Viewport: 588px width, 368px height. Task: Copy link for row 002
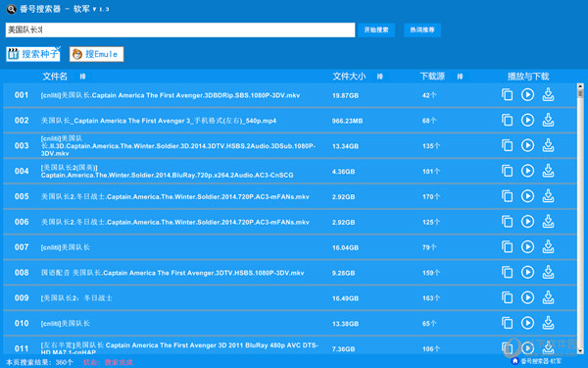[507, 120]
